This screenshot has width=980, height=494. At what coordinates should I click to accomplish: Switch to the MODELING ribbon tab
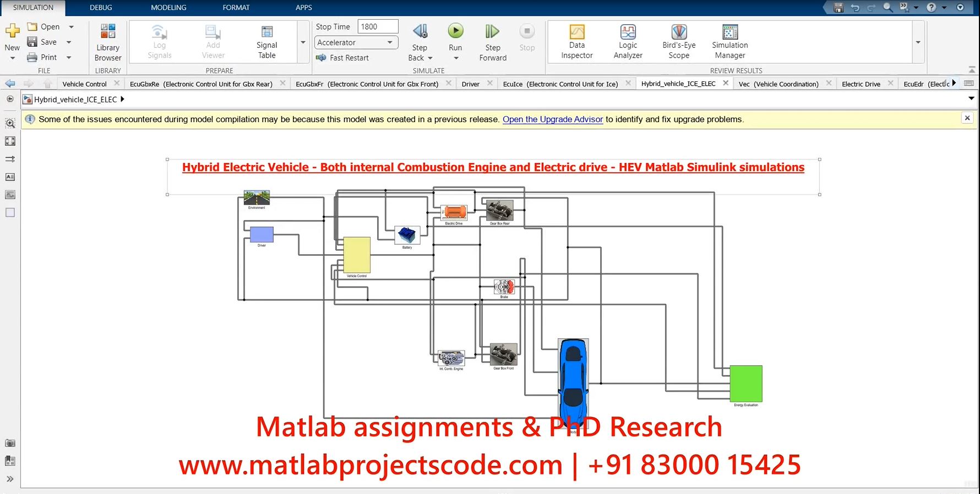pos(168,8)
